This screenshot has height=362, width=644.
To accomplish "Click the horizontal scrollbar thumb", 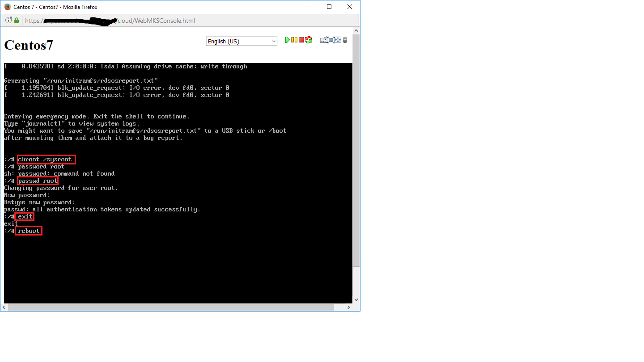I will (171, 307).
